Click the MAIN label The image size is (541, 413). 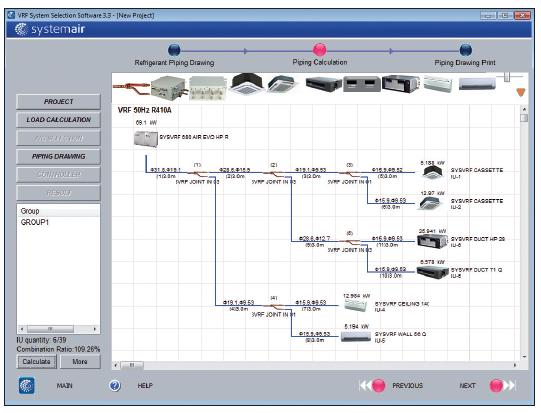pyautogui.click(x=65, y=385)
